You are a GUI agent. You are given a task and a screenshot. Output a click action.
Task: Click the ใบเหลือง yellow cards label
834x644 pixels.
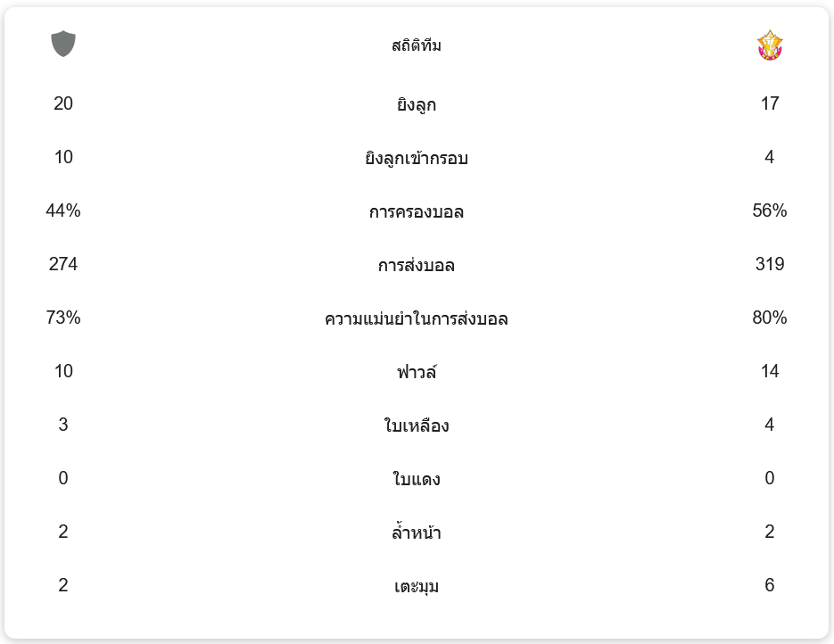pyautogui.click(x=417, y=426)
